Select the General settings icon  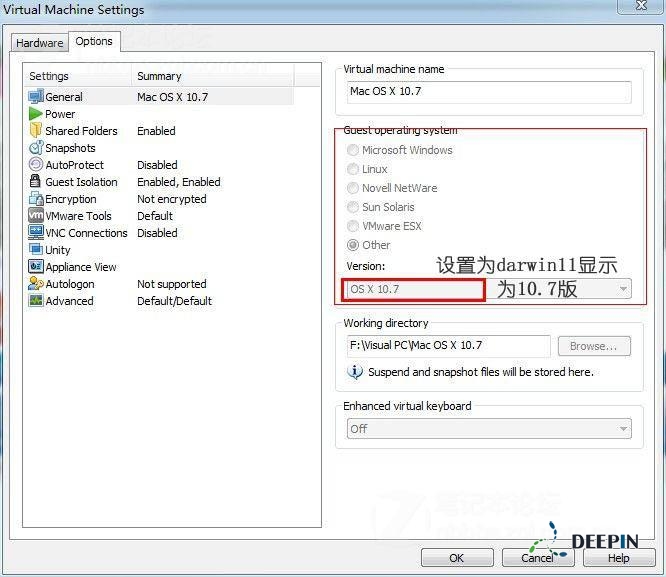click(36, 97)
